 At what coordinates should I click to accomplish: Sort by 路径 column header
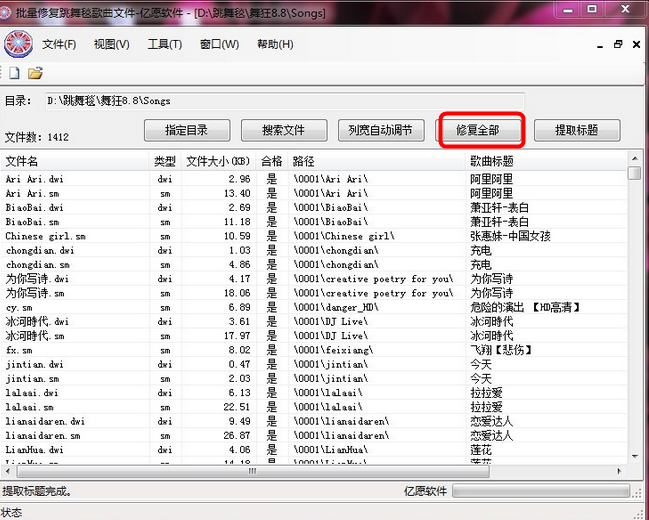pos(377,161)
